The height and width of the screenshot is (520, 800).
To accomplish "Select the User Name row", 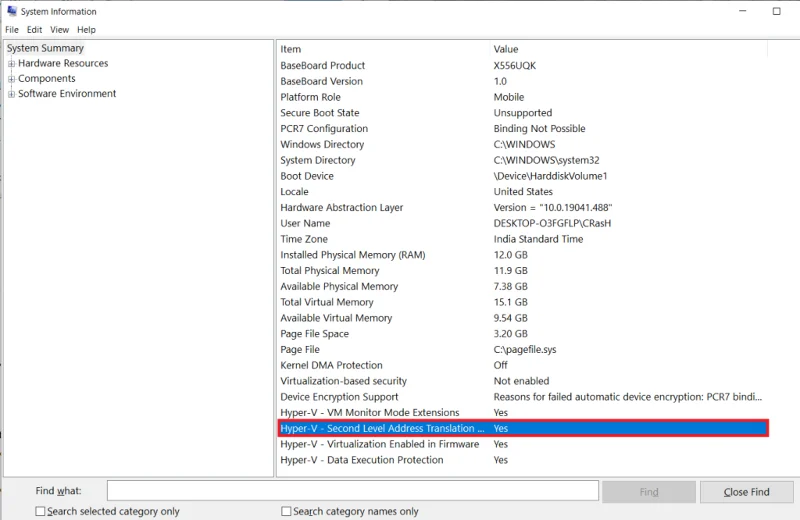I will point(523,224).
